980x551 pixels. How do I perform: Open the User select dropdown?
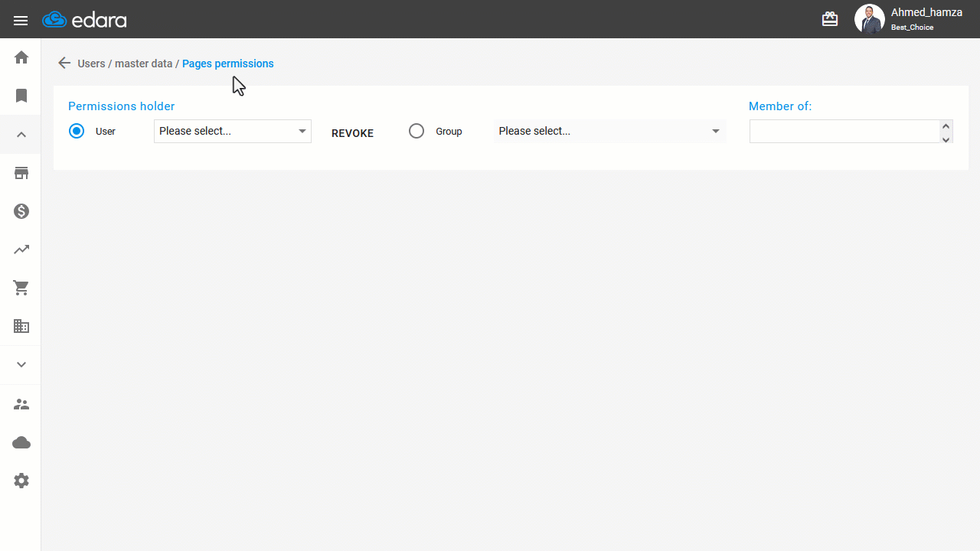coord(233,131)
